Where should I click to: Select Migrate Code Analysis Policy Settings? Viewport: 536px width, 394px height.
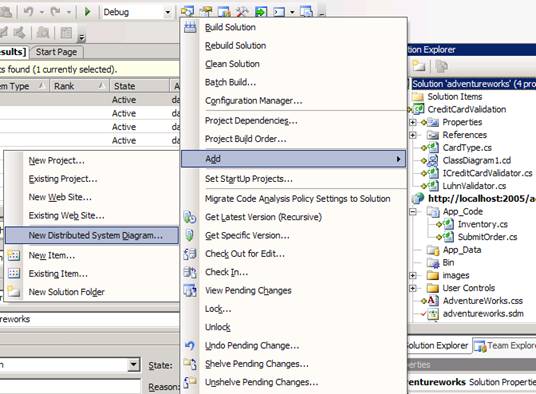pos(297,199)
